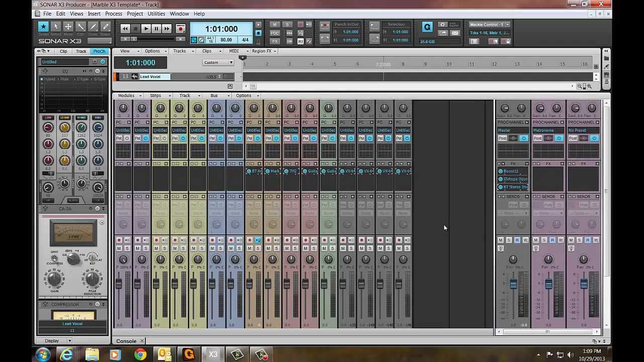Click the 4/4 time signature display
Viewport: 644px width, 362px height.
(x=245, y=40)
